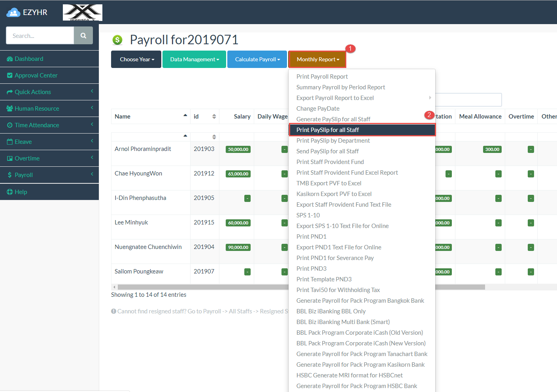Choose Print Payroll Report menu entry

tap(322, 77)
